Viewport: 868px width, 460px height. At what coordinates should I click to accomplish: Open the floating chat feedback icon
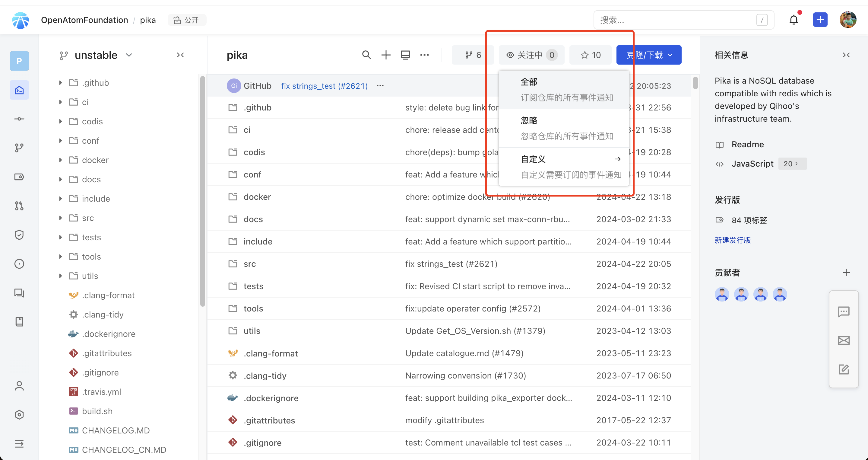843,311
